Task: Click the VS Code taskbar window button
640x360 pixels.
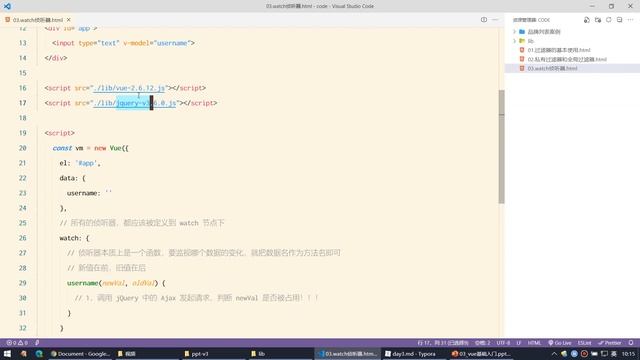Action: (x=348, y=354)
